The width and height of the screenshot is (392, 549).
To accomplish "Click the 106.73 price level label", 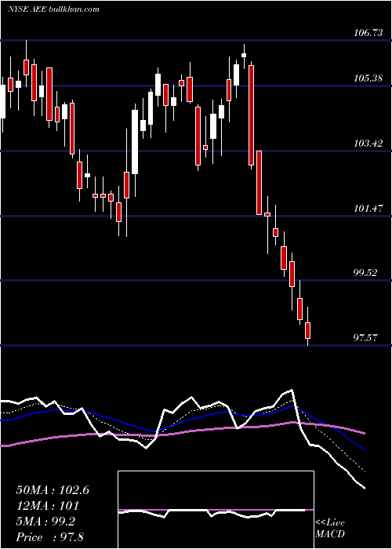I will [x=368, y=33].
